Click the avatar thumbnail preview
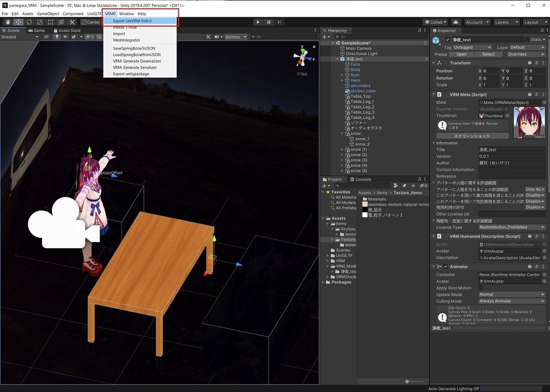The height and width of the screenshot is (392, 550). coord(529,123)
